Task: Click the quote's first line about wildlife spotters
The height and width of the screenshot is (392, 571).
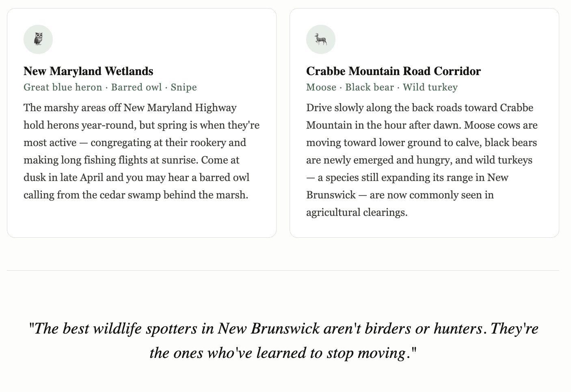Action: pos(283,328)
